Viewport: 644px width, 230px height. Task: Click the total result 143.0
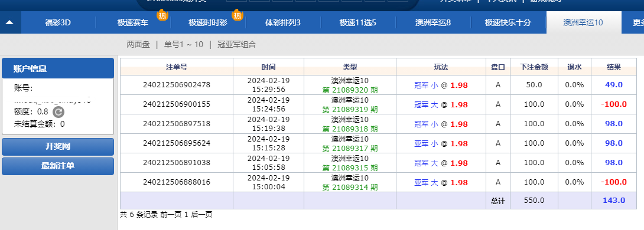tap(614, 201)
